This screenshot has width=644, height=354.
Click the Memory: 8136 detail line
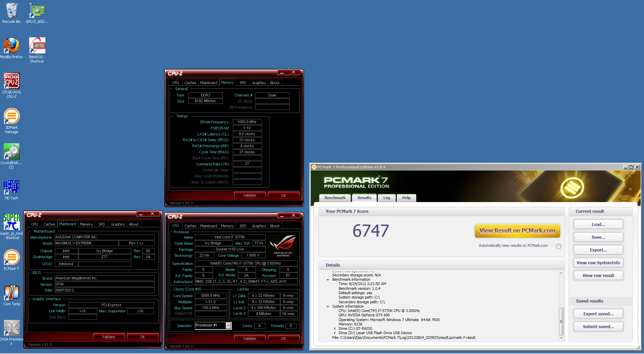tap(350, 324)
